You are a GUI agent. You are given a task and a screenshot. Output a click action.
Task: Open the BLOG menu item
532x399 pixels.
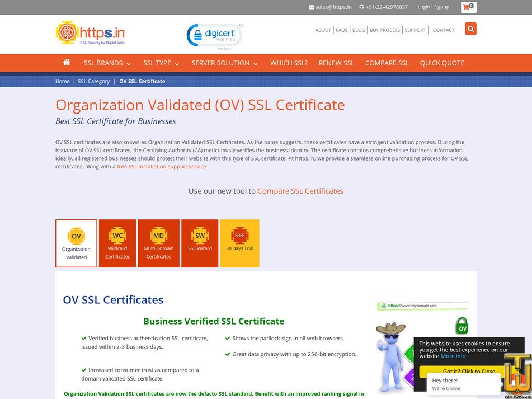[x=359, y=30]
